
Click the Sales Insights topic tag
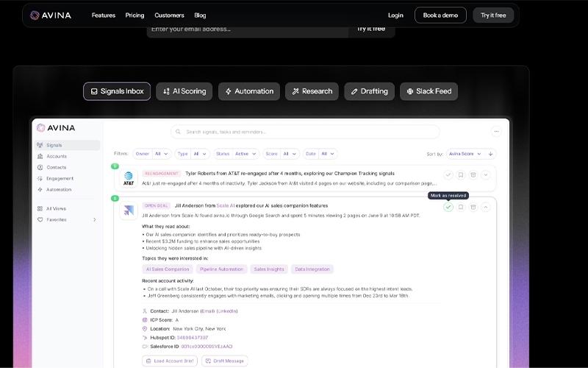click(x=269, y=269)
